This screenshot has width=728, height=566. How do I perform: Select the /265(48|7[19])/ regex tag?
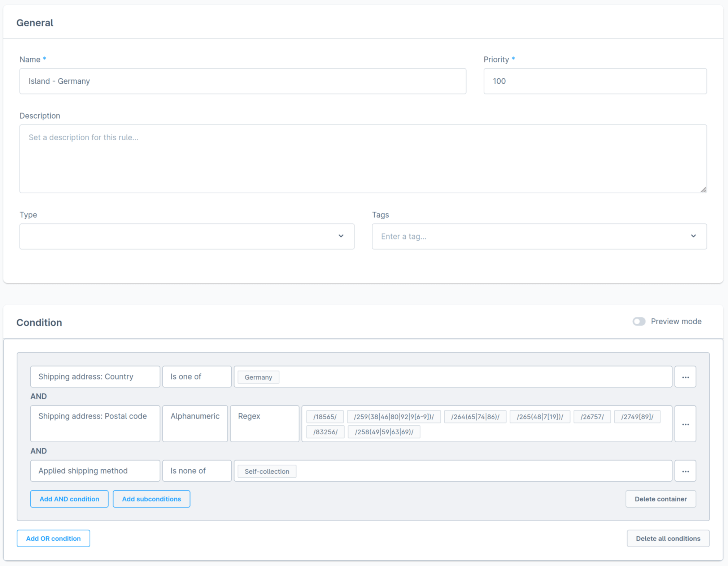pyautogui.click(x=540, y=417)
